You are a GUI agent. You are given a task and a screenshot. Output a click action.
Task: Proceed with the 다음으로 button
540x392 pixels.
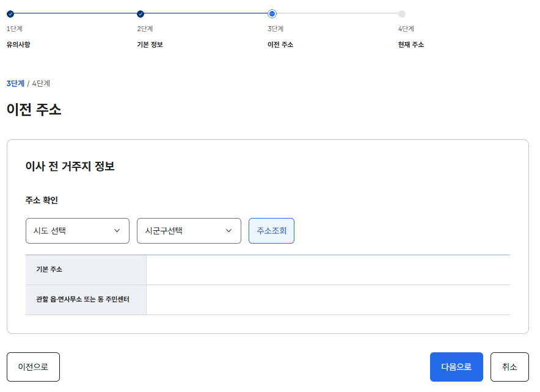456,367
